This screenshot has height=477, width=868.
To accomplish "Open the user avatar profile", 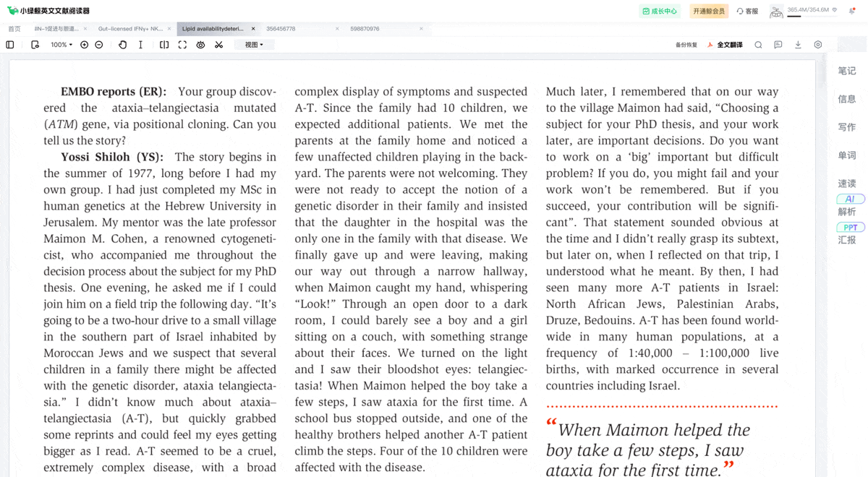I will click(x=776, y=12).
